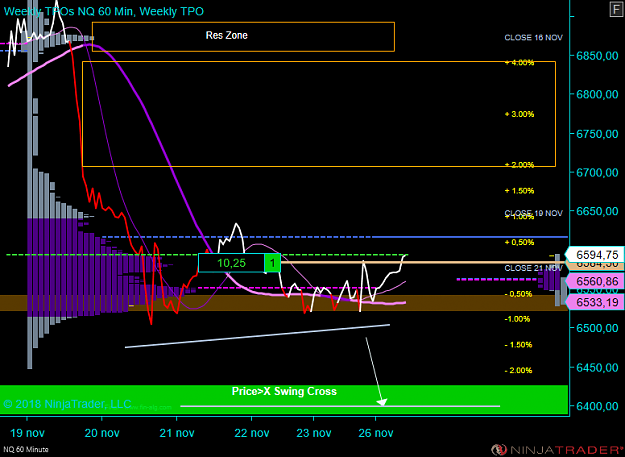Click the 6594,75 current price marker

point(594,255)
